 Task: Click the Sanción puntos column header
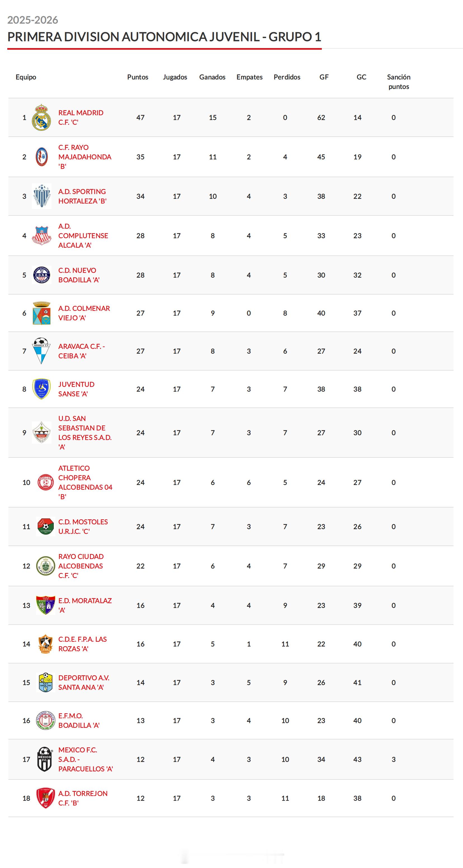click(399, 82)
